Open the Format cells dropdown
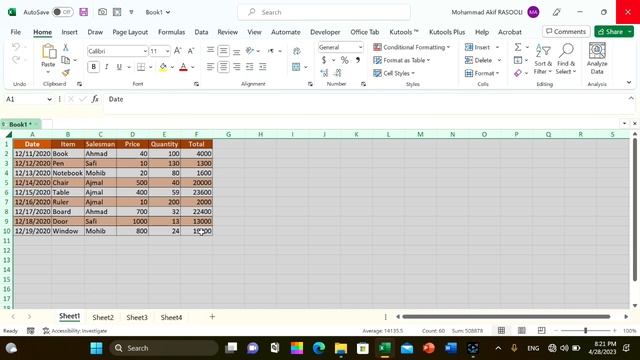The image size is (640, 360). (482, 73)
